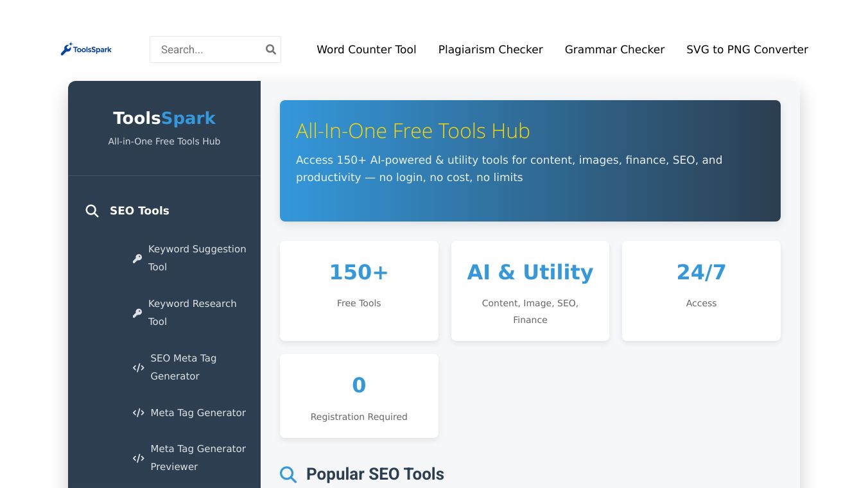Click the 150+ Free Tools card

pos(359,290)
